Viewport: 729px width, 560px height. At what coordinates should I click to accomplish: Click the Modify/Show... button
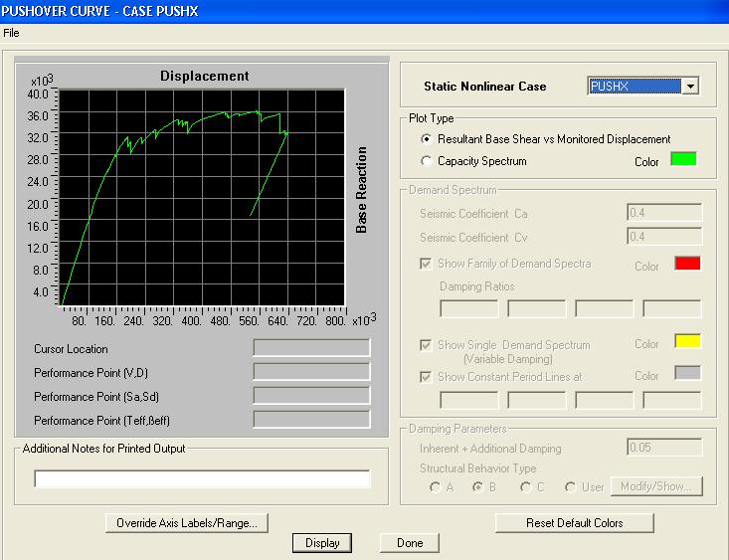pyautogui.click(x=656, y=486)
